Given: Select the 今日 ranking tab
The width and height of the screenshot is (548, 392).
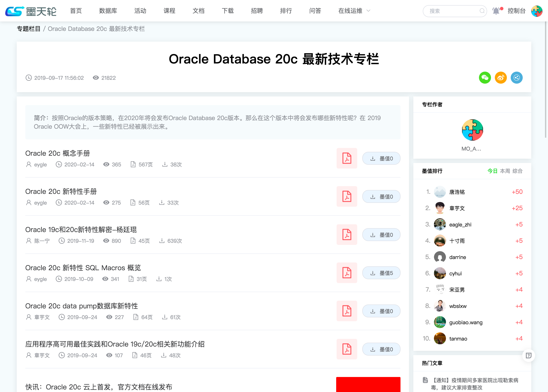Looking at the screenshot, I should click(x=492, y=171).
